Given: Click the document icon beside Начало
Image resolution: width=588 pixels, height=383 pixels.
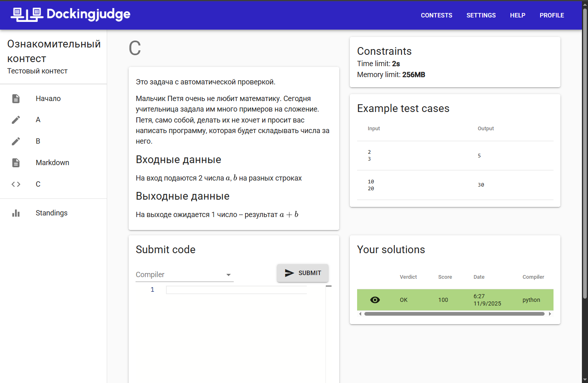Looking at the screenshot, I should [16, 99].
